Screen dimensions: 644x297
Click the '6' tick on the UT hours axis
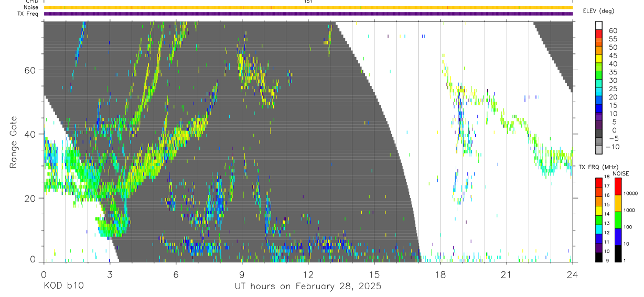pyautogui.click(x=176, y=274)
